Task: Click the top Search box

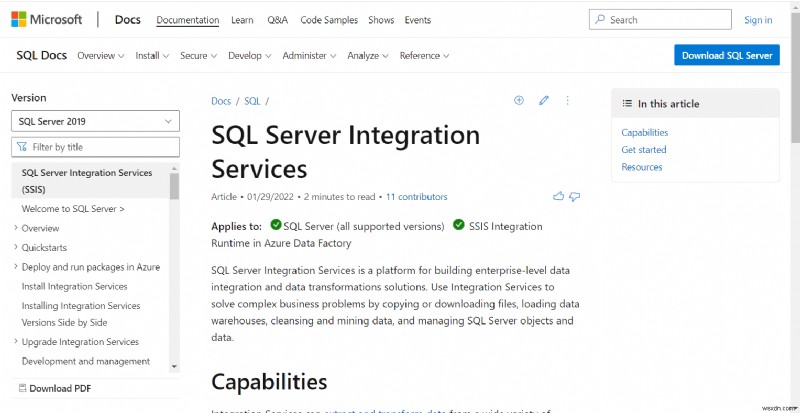Action: pos(652,20)
